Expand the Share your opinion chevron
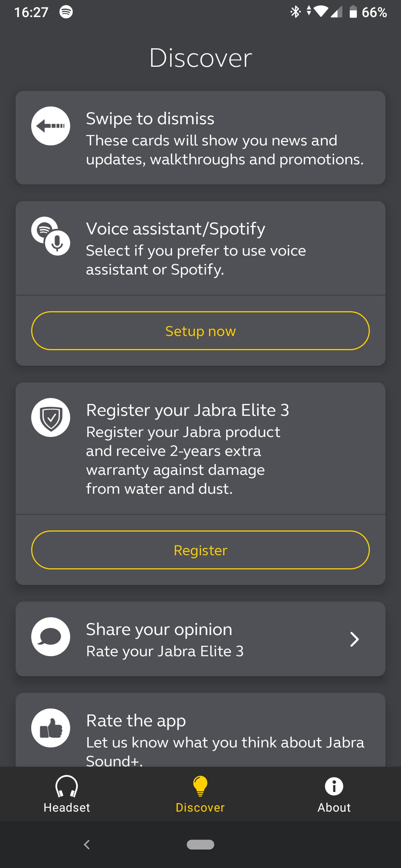This screenshot has height=868, width=401. point(355,639)
